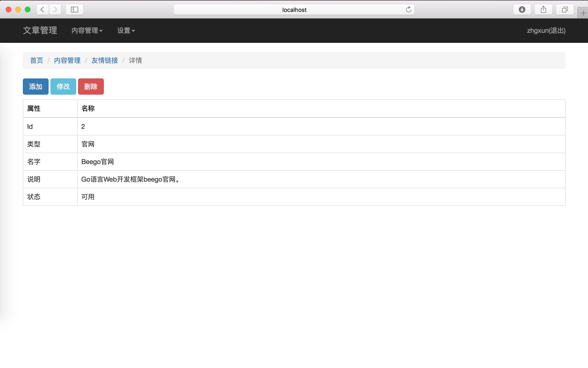Expand the 内容管理 dropdown menu
The width and height of the screenshot is (588, 368).
[x=87, y=30]
